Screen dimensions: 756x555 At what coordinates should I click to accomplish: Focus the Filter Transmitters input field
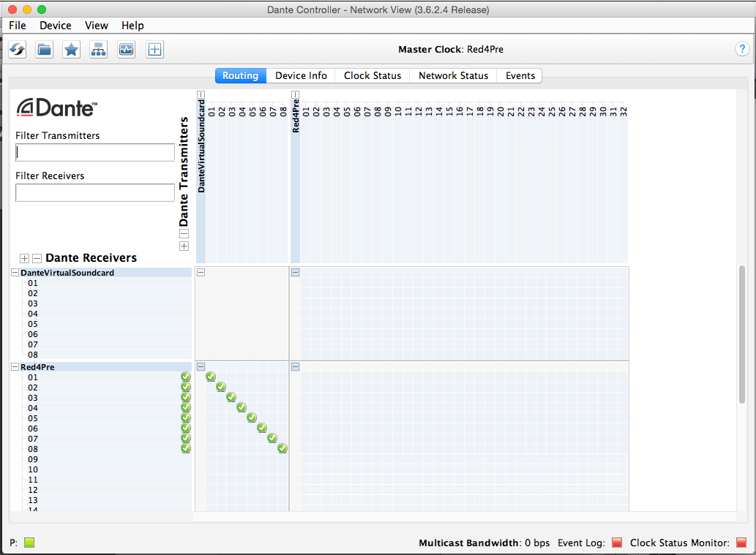[95, 152]
